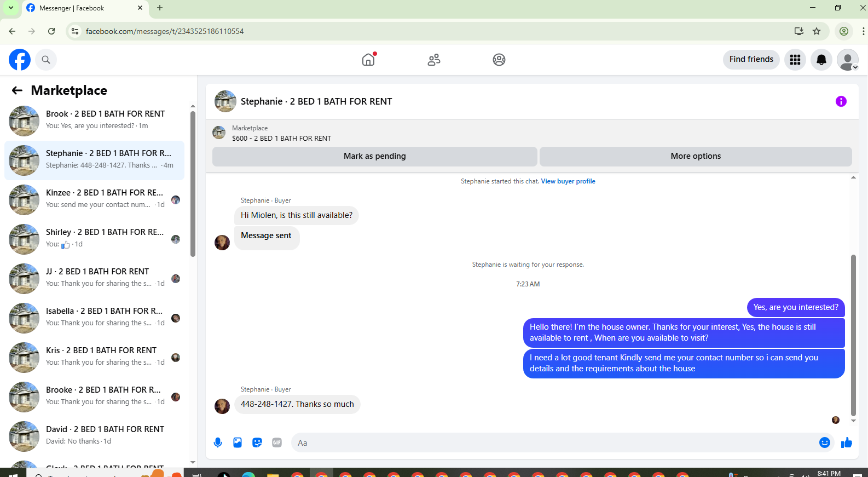Select Stephanie conversation in the list
Screen dimensions: 868x477
coord(94,160)
